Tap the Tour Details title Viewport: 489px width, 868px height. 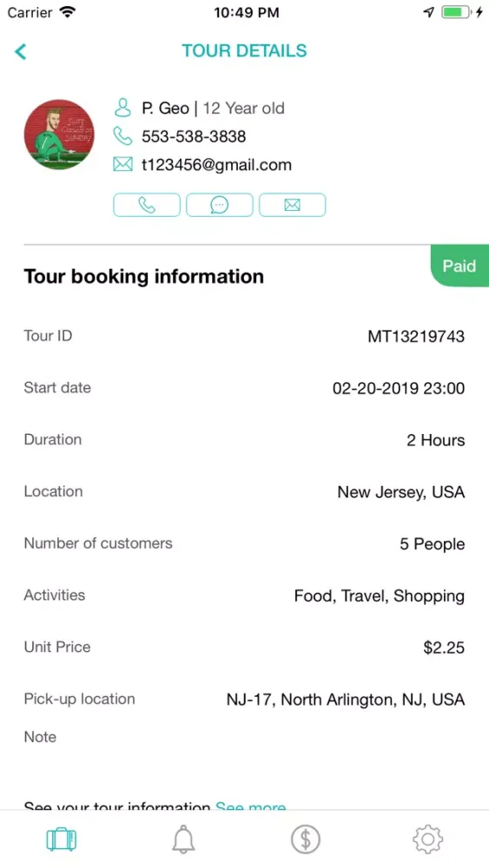(244, 51)
